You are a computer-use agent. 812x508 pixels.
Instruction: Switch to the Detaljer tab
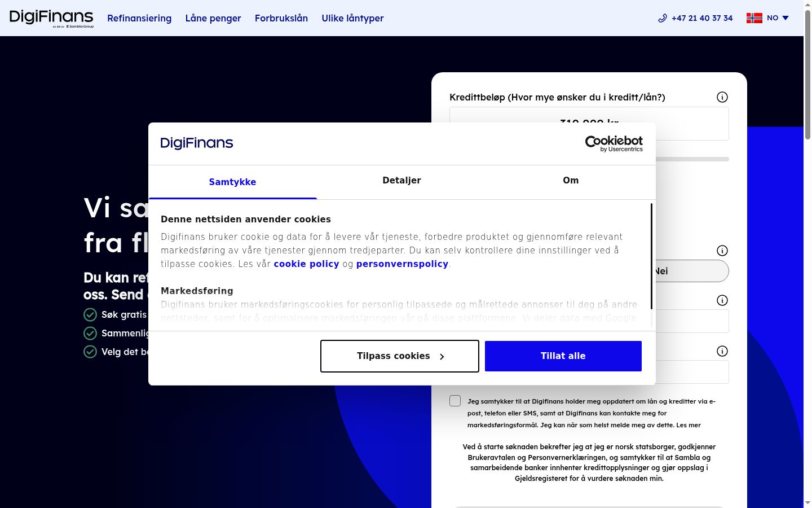pos(401,181)
